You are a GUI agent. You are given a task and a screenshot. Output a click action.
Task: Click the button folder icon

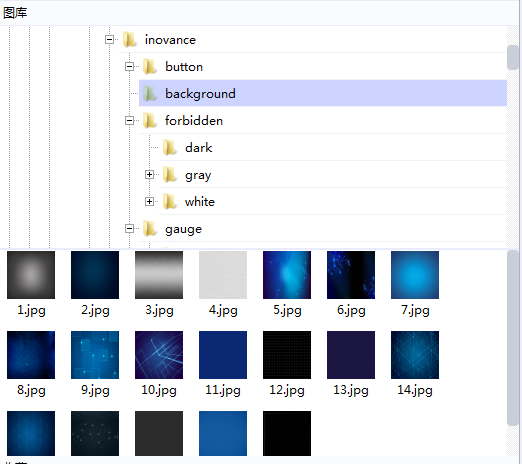(150, 67)
